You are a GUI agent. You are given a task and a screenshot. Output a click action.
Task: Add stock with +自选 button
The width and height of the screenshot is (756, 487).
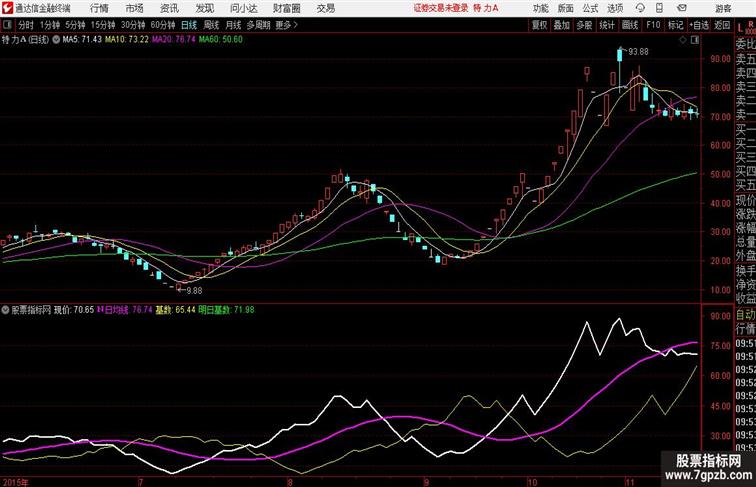(x=699, y=25)
